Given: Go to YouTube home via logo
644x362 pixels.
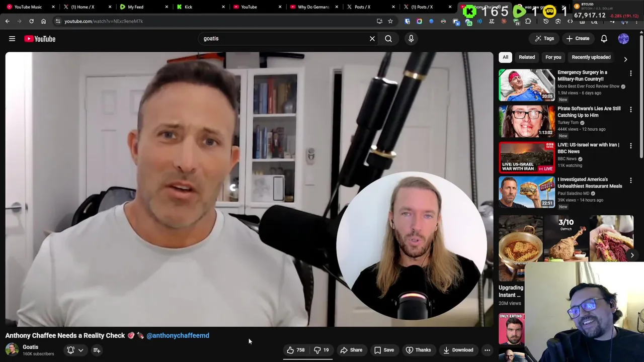Looking at the screenshot, I should tap(40, 39).
